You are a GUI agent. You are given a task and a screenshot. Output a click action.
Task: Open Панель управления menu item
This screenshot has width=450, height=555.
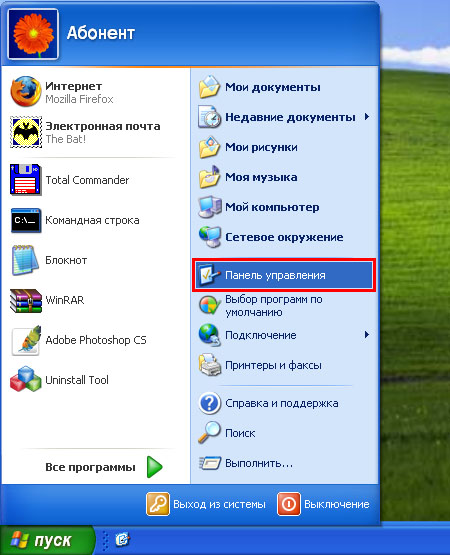tap(284, 275)
